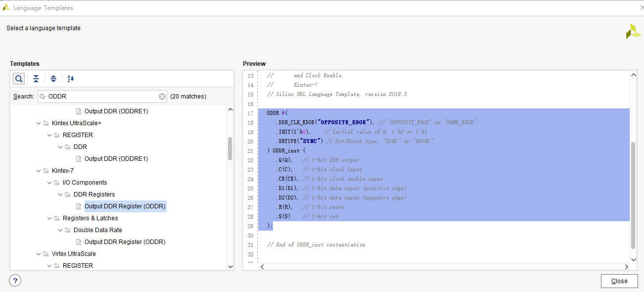The height and width of the screenshot is (292, 644).
Task: Click the Kintex-7 folder icon
Action: click(x=46, y=171)
